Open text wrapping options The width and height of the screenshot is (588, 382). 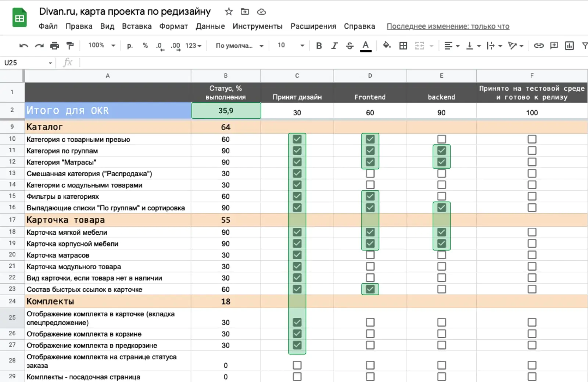(494, 46)
